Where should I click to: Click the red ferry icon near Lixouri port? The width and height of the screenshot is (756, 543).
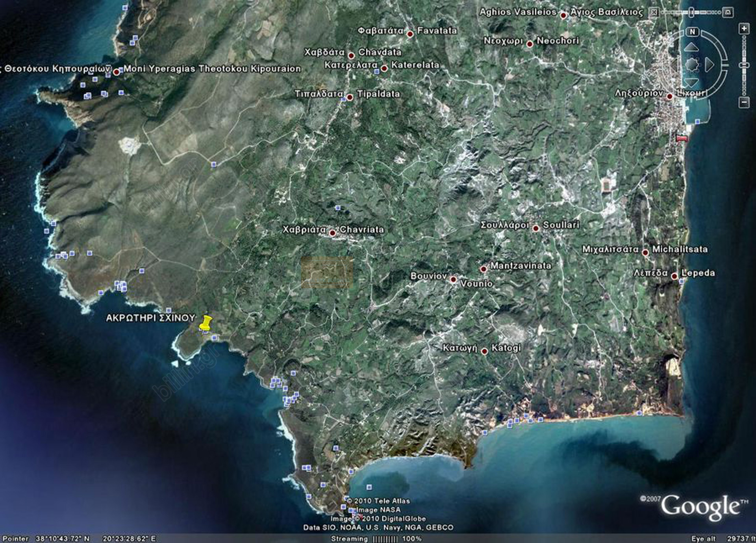click(x=681, y=138)
